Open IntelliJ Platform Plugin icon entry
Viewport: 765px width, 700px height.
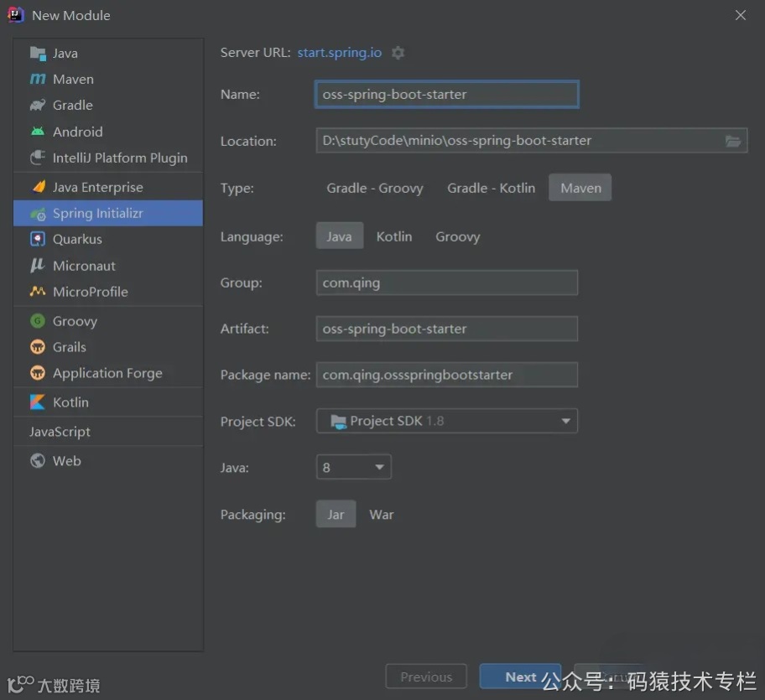(38, 158)
